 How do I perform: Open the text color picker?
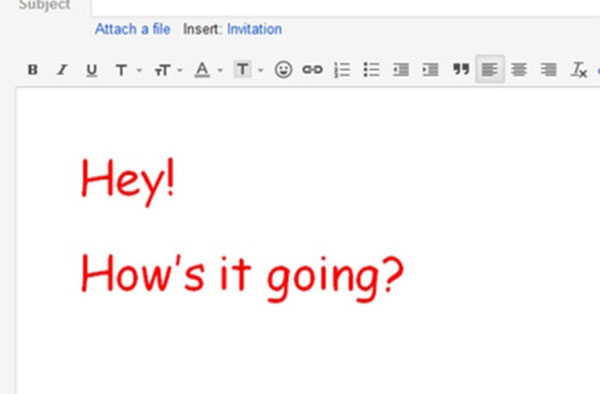202,70
